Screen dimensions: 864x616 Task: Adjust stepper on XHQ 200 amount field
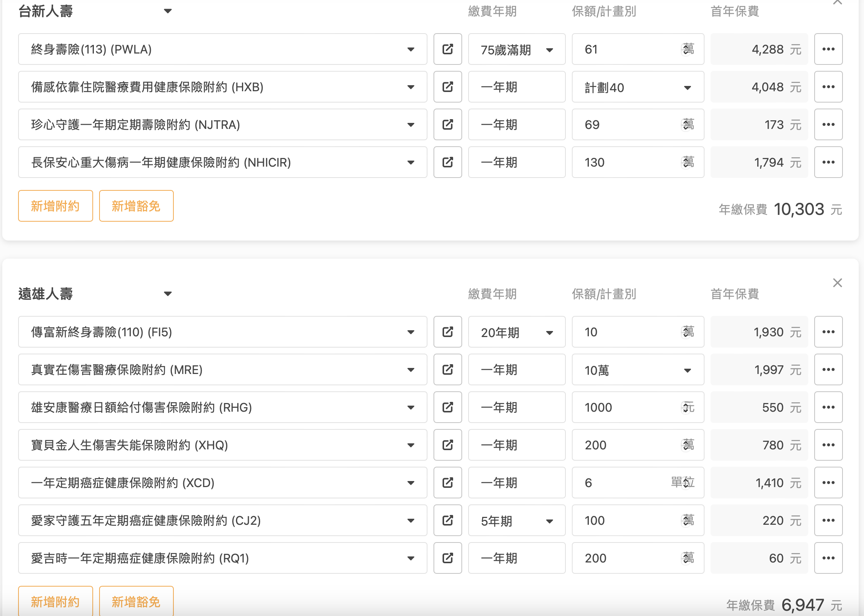tap(686, 445)
